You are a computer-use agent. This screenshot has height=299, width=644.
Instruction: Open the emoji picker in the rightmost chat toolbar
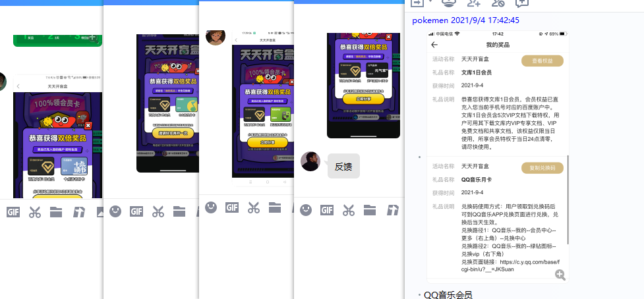point(306,210)
